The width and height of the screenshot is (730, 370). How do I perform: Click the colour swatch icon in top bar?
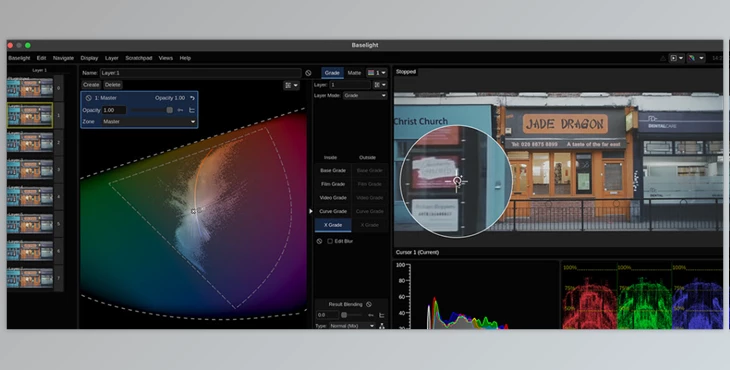tap(692, 58)
